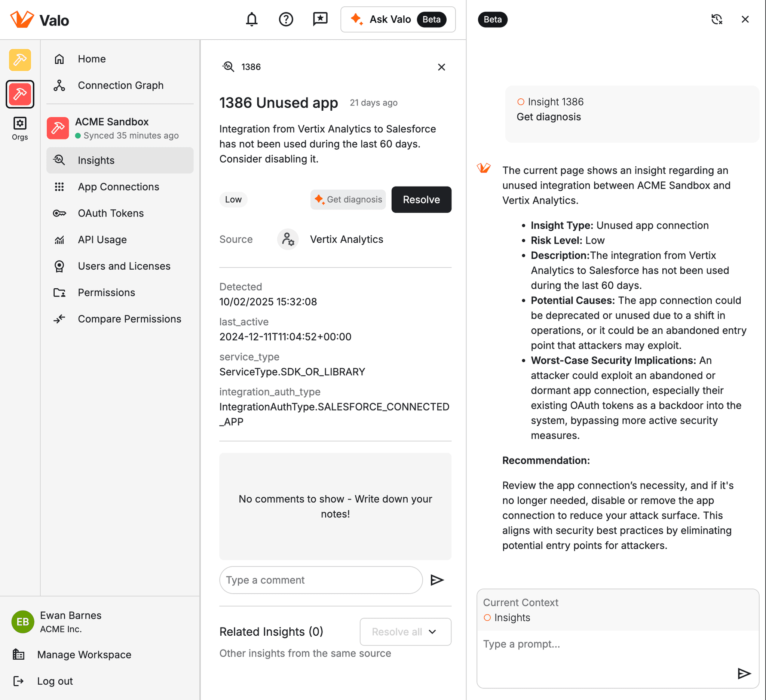Close the Ask Valo assistant panel
766x700 pixels.
[745, 19]
